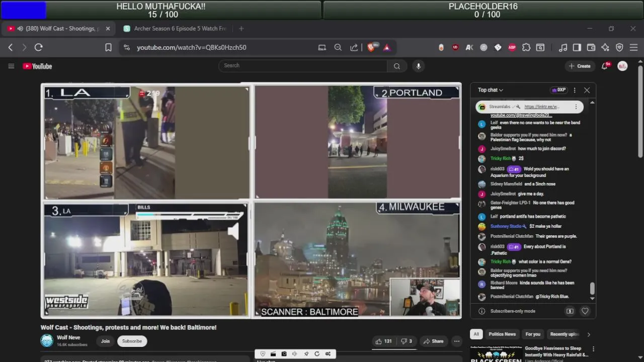This screenshot has height=362, width=644.
Task: Click the Create button
Action: pyautogui.click(x=580, y=66)
